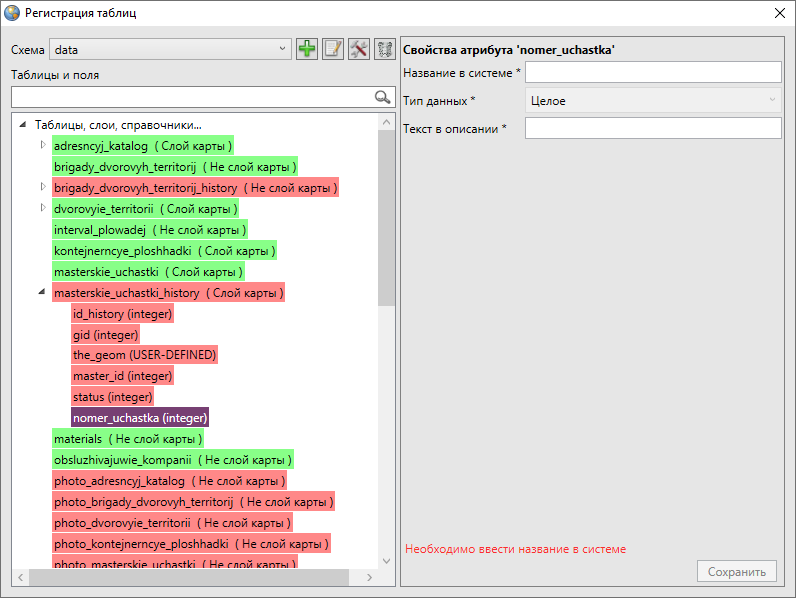This screenshot has height=598, width=796.
Task: Click the Текст в описании input field
Action: (652, 128)
